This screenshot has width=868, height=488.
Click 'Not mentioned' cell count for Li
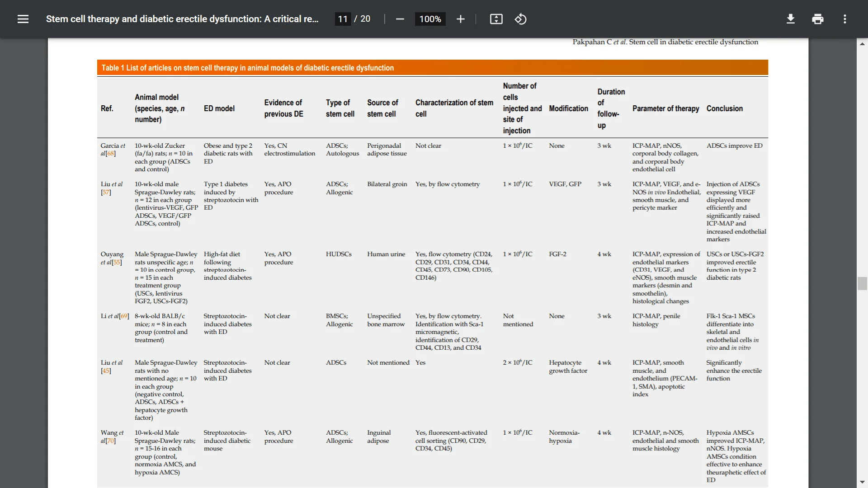coord(518,320)
